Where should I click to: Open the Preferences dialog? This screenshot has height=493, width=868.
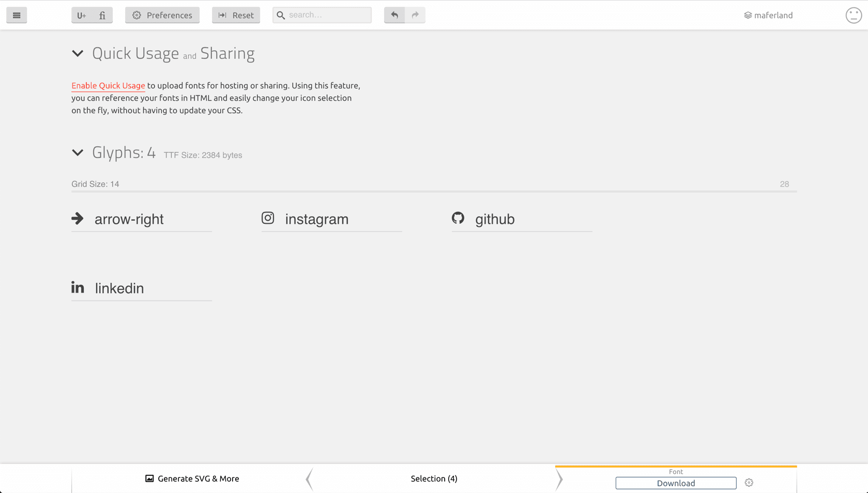[162, 15]
